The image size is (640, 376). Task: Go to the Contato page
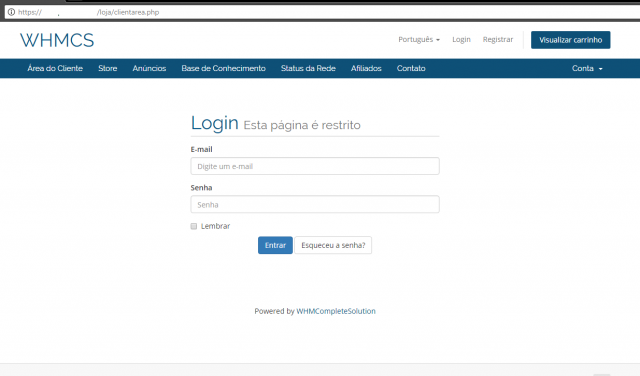pos(411,68)
